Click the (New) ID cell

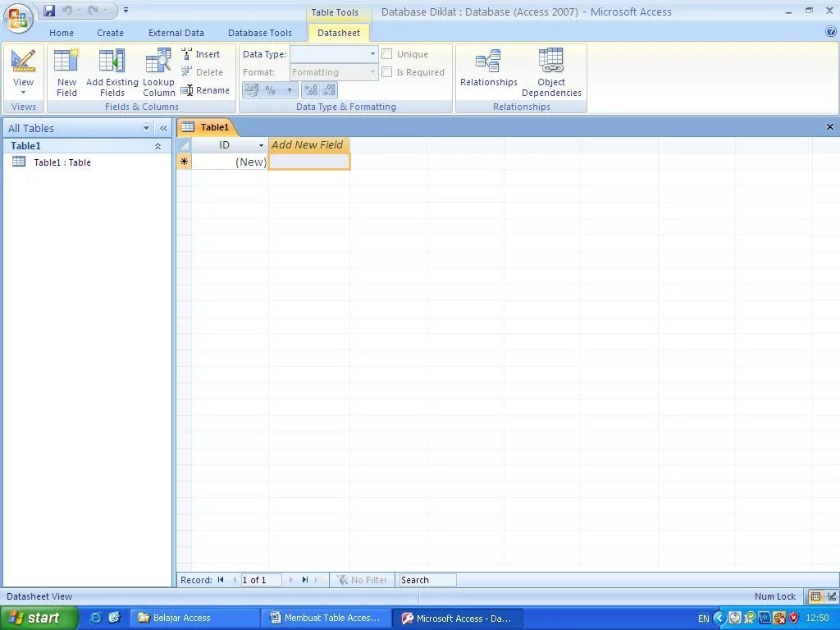click(230, 162)
